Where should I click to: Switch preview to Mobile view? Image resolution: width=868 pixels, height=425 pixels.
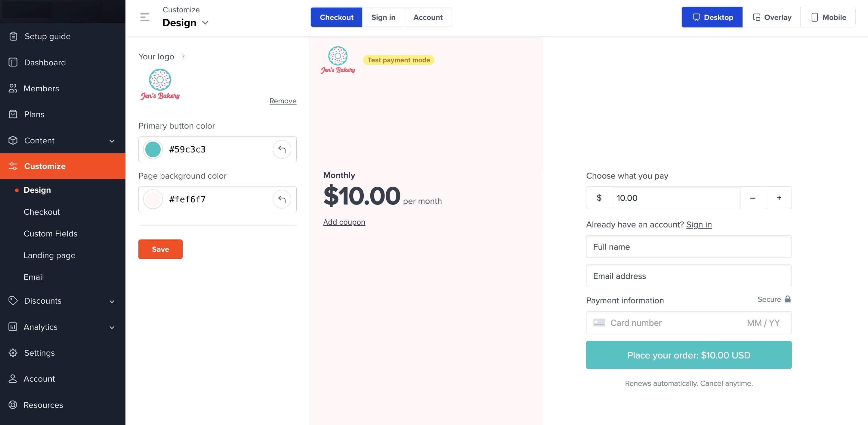pyautogui.click(x=829, y=17)
